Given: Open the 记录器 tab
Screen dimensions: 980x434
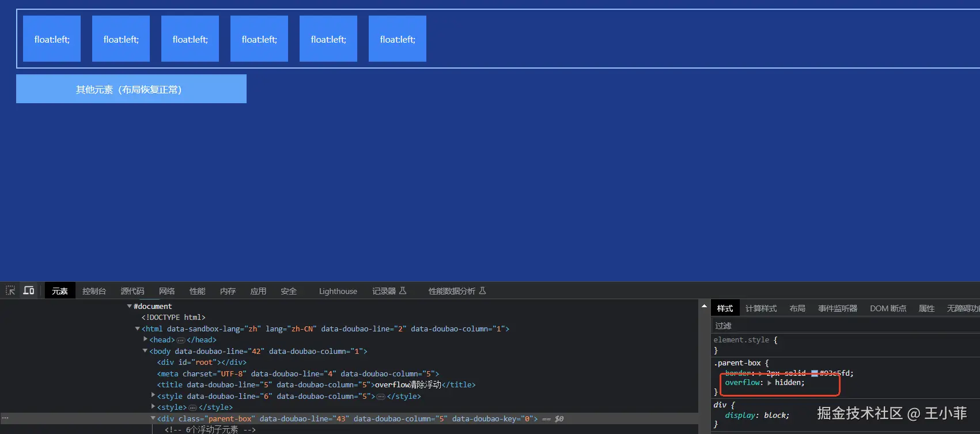Looking at the screenshot, I should [x=389, y=291].
